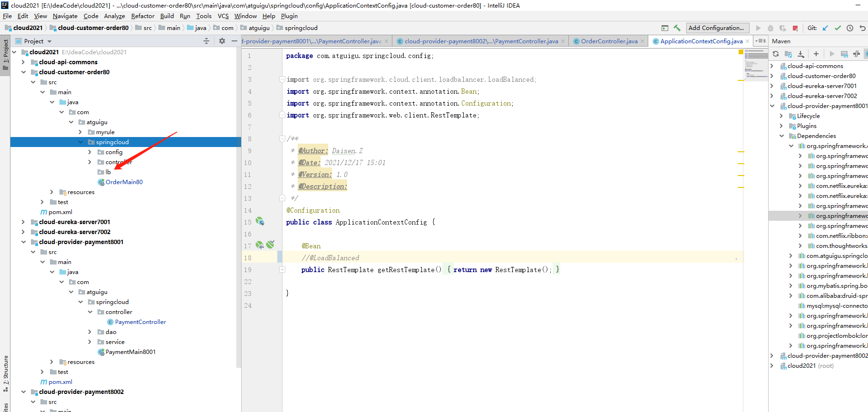Expand cloud-provider-payment8002 in Maven panel

(772, 356)
